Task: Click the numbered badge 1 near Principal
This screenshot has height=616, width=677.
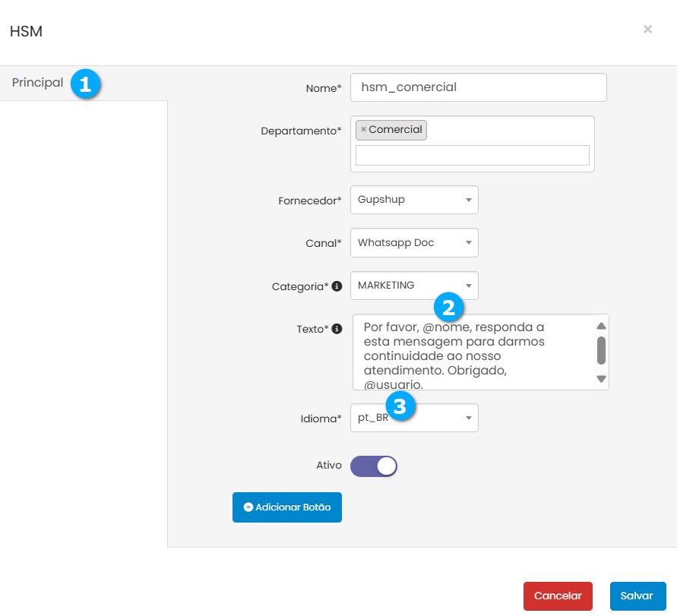Action: tap(86, 84)
